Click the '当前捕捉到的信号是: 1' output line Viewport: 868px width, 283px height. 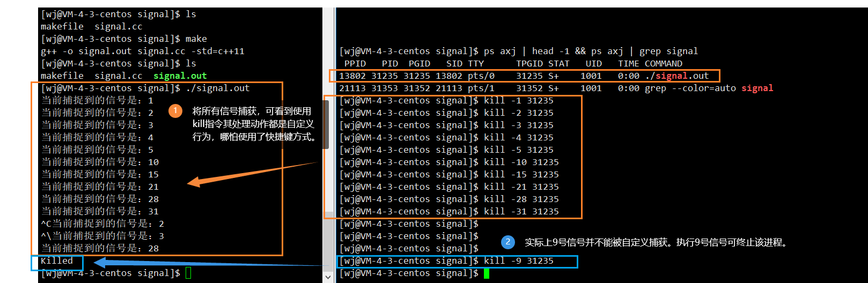pyautogui.click(x=98, y=100)
